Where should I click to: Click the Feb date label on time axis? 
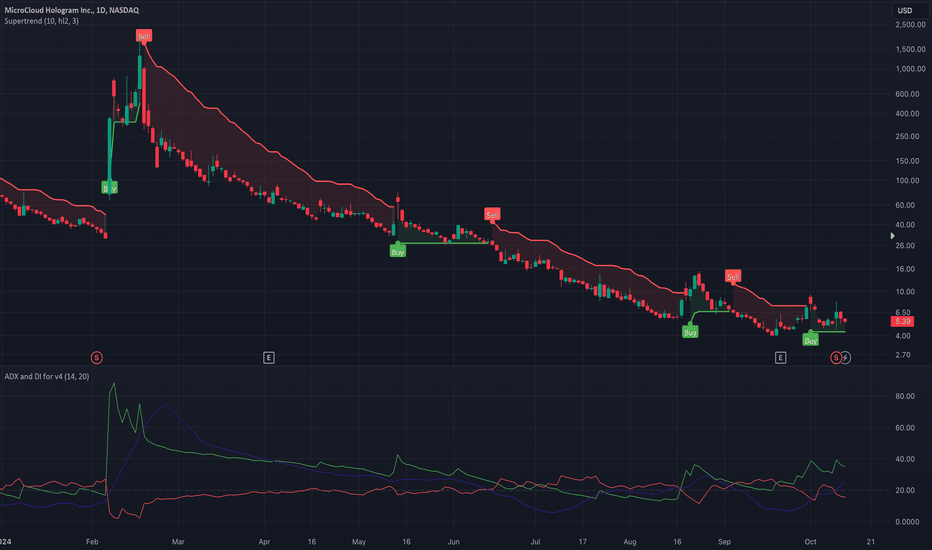(x=92, y=542)
